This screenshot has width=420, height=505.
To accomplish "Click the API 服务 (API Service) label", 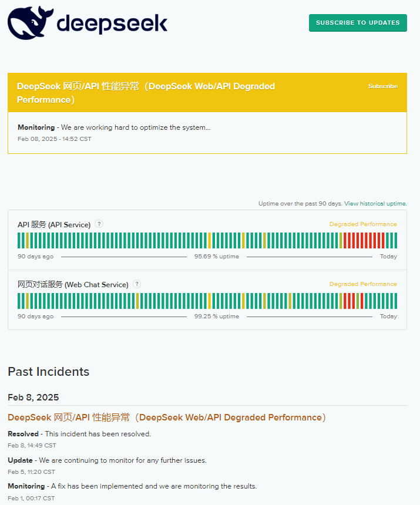I will tap(54, 224).
